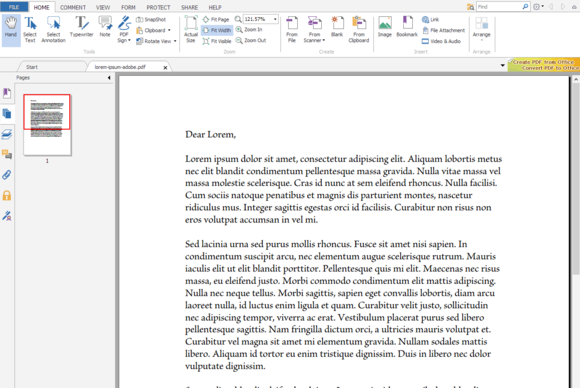Viewport: 580px width, 388px height.
Task: Open the Security lock panel
Action: [x=7, y=195]
